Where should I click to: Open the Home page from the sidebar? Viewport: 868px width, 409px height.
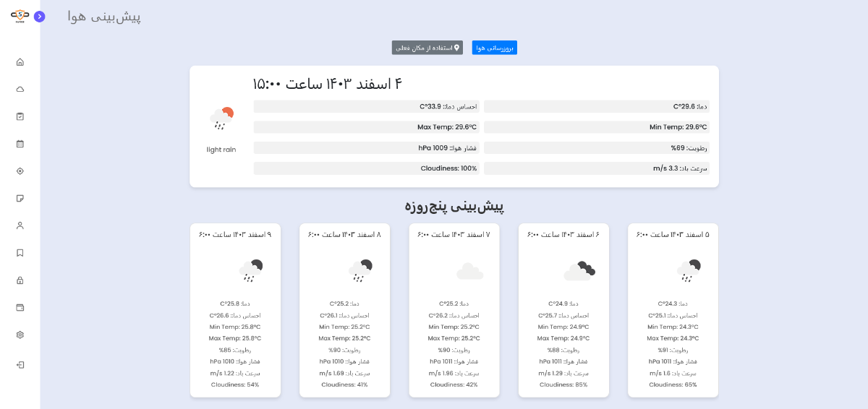point(20,61)
